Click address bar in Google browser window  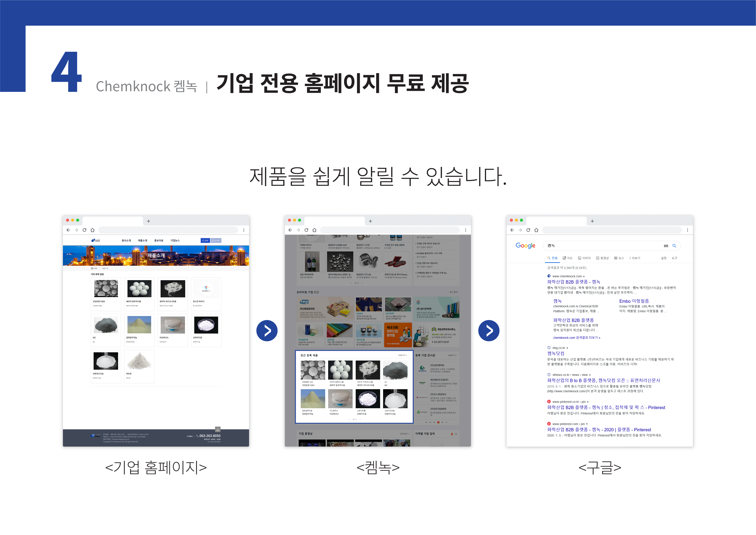(612, 230)
